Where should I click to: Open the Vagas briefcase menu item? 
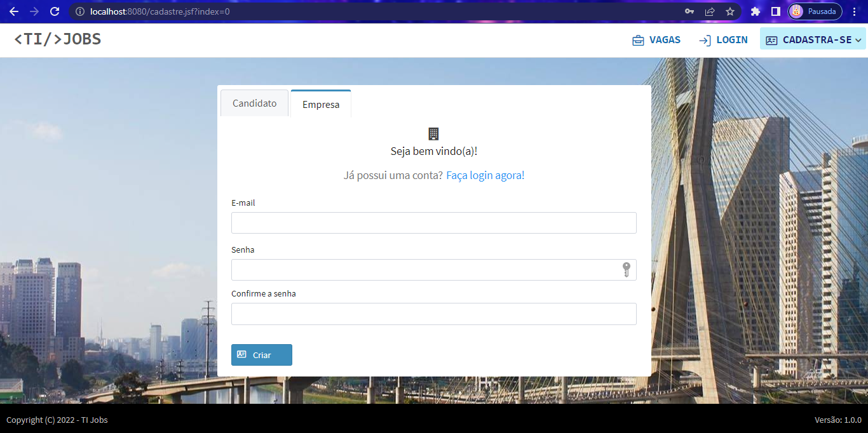point(656,40)
